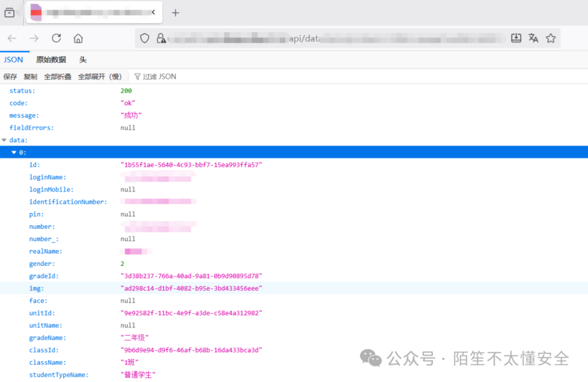Select the gradeName value "二年级"

pyautogui.click(x=134, y=338)
